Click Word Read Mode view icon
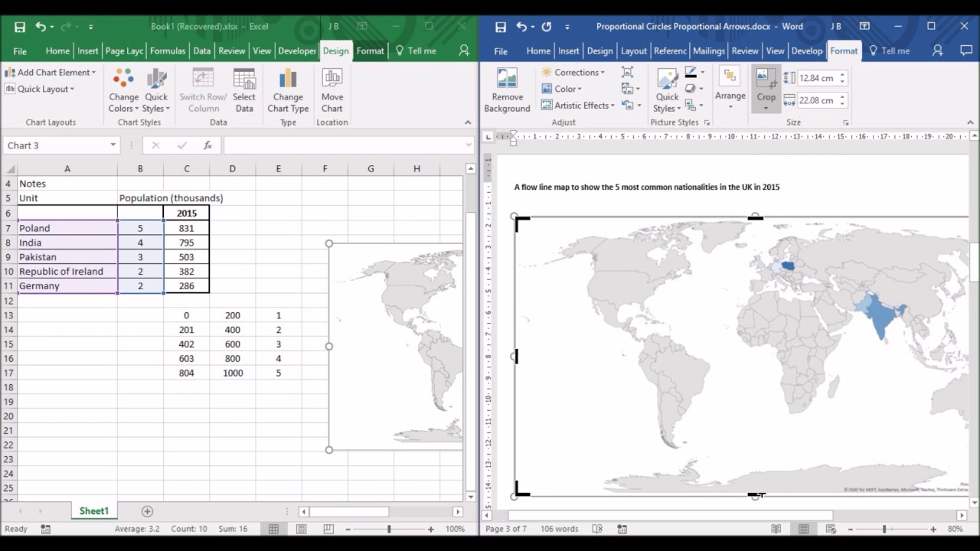Screen dimensions: 980x551 (x=776, y=529)
